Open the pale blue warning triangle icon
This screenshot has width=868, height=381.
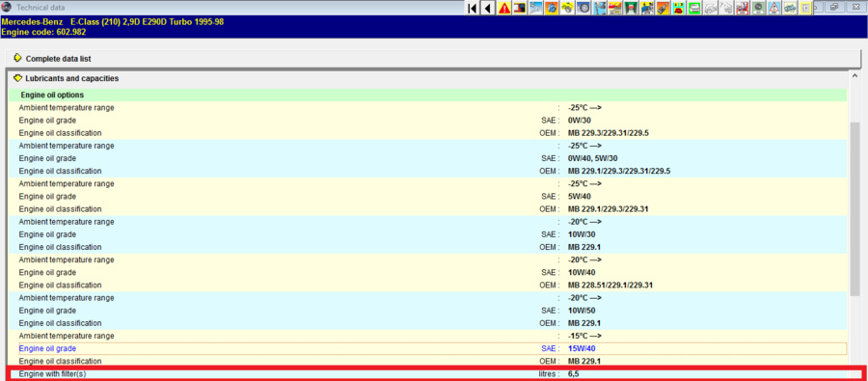[773, 8]
